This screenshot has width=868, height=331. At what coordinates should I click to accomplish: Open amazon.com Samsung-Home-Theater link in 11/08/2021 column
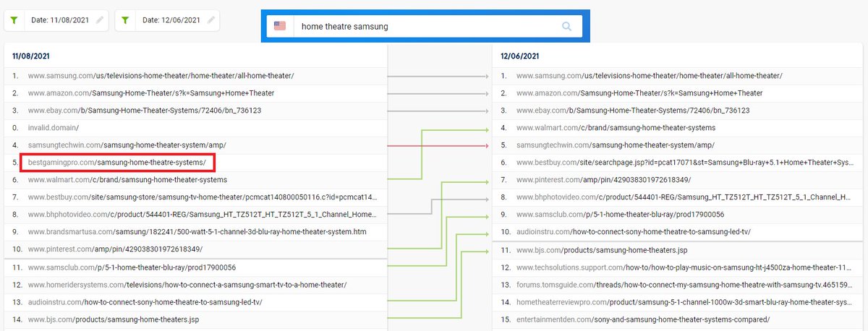151,93
